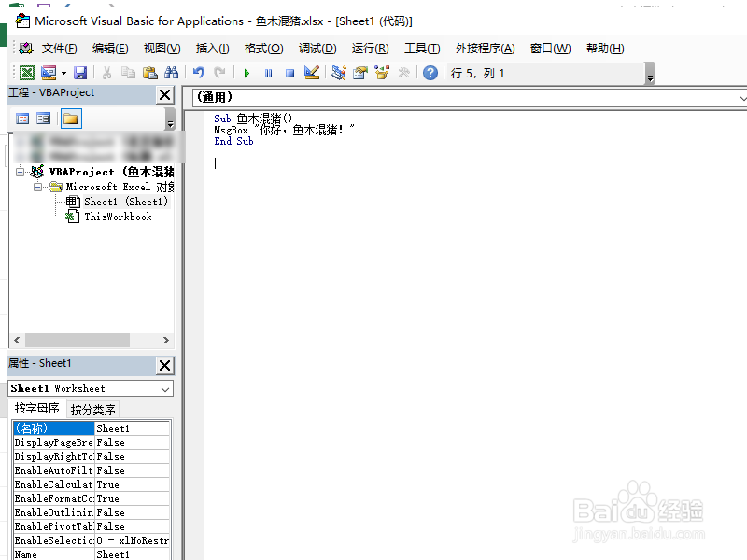This screenshot has width=747, height=560.
Task: Click the Toolbox toolbar icon
Action: (403, 73)
